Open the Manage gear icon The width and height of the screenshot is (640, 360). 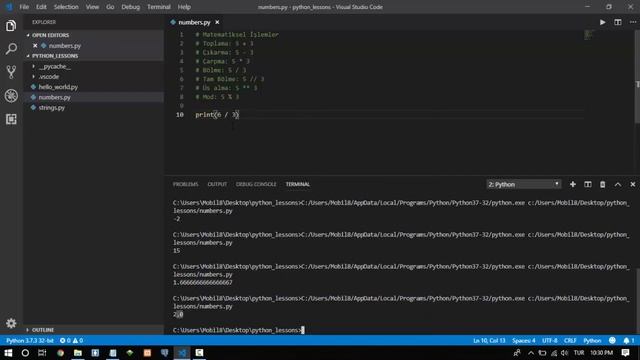(x=11, y=323)
